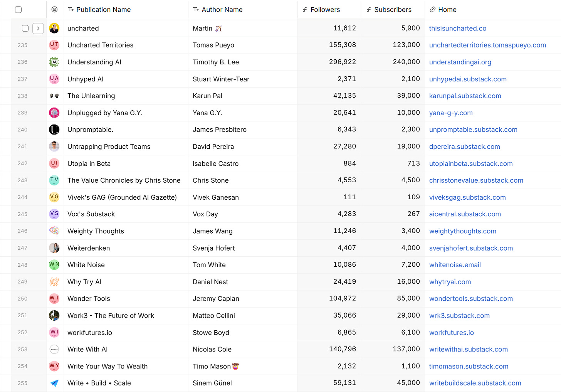This screenshot has height=392, width=561.
Task: Select row number 250
Action: pyautogui.click(x=22, y=299)
